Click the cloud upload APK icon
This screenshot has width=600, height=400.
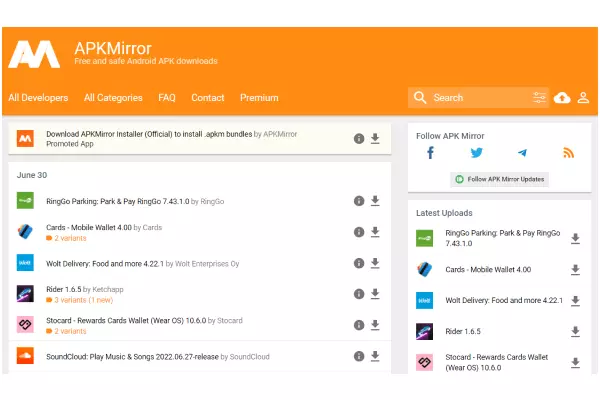pyautogui.click(x=562, y=98)
